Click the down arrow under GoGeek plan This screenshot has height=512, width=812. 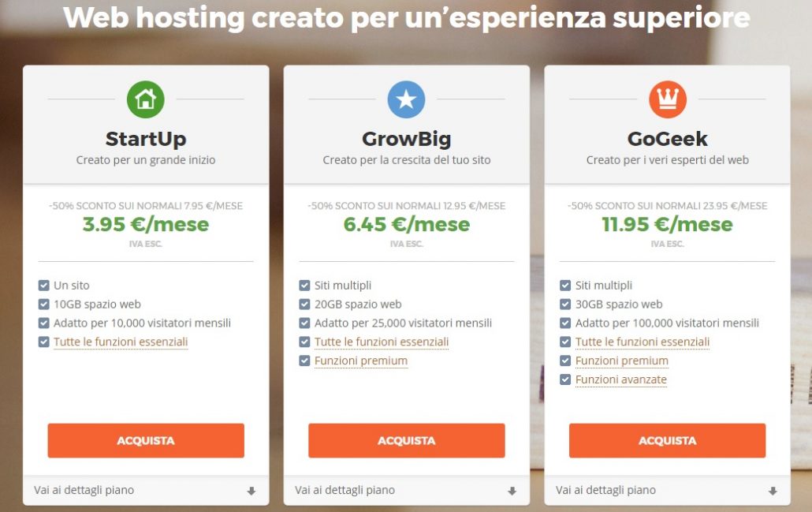click(773, 491)
